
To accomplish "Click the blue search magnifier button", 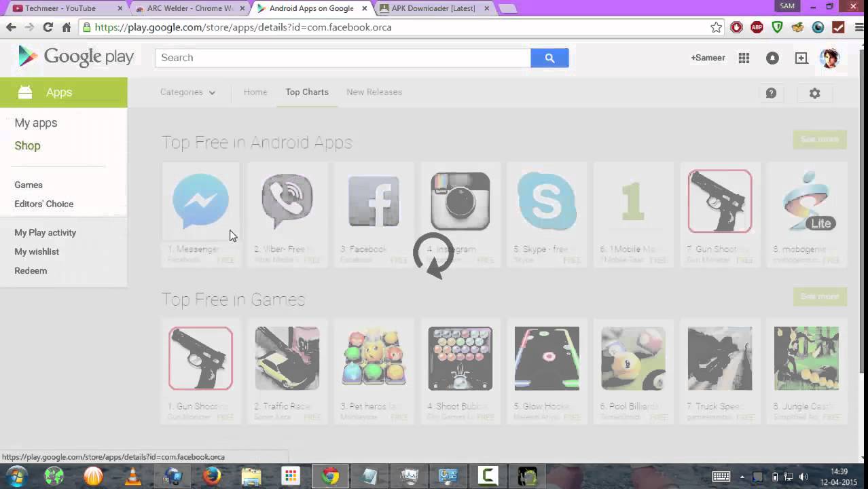I will [x=549, y=58].
